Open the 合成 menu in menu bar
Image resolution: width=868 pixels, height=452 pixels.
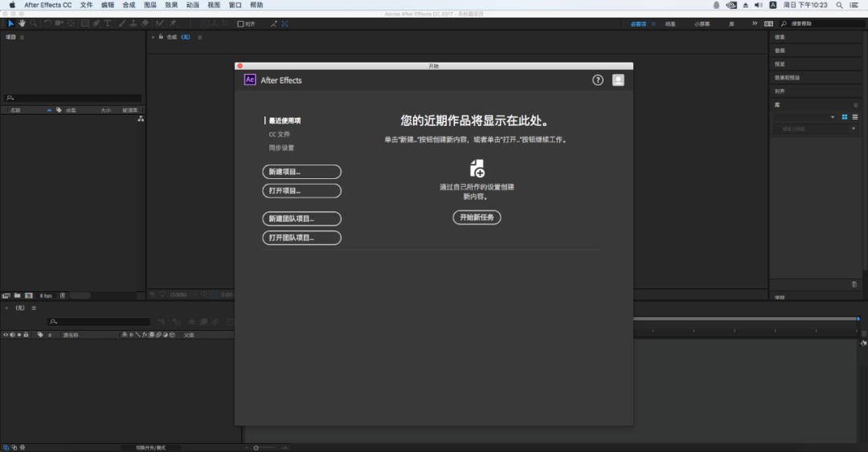(x=129, y=5)
